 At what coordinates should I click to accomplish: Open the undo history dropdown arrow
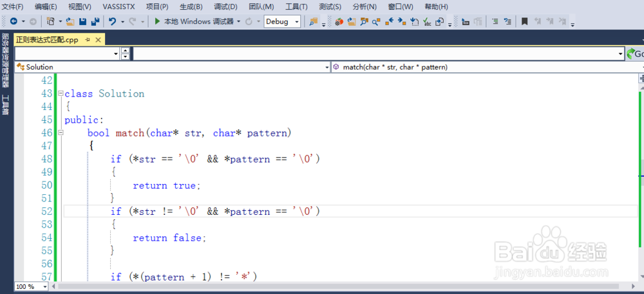(x=122, y=21)
